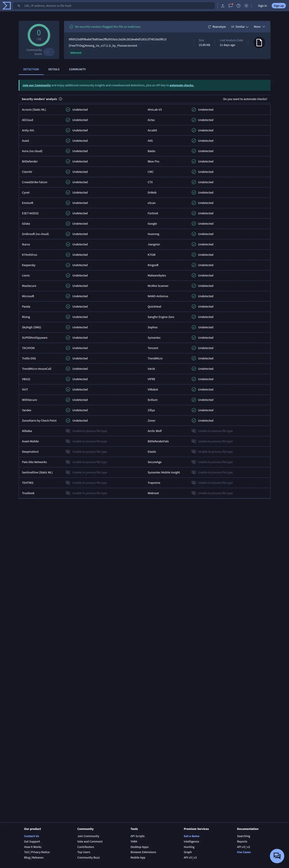Open the Top Users footer link
The width and height of the screenshot is (289, 868).
tap(84, 852)
